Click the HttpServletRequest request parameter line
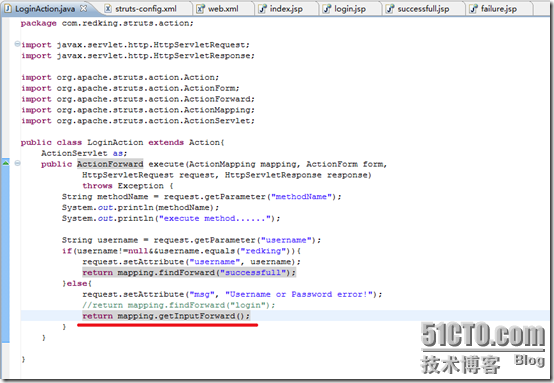The height and width of the screenshot is (383, 554). (227, 175)
